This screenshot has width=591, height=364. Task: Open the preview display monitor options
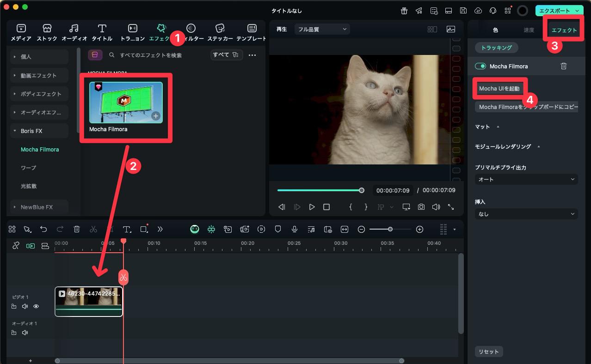[x=406, y=207]
